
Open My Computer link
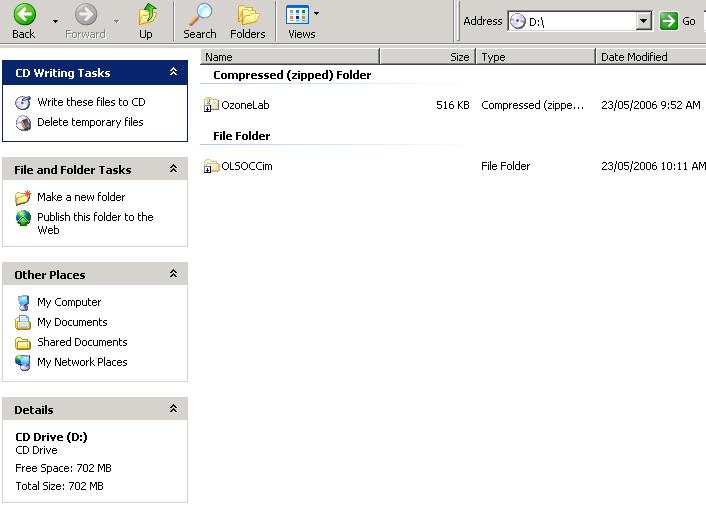click(69, 302)
